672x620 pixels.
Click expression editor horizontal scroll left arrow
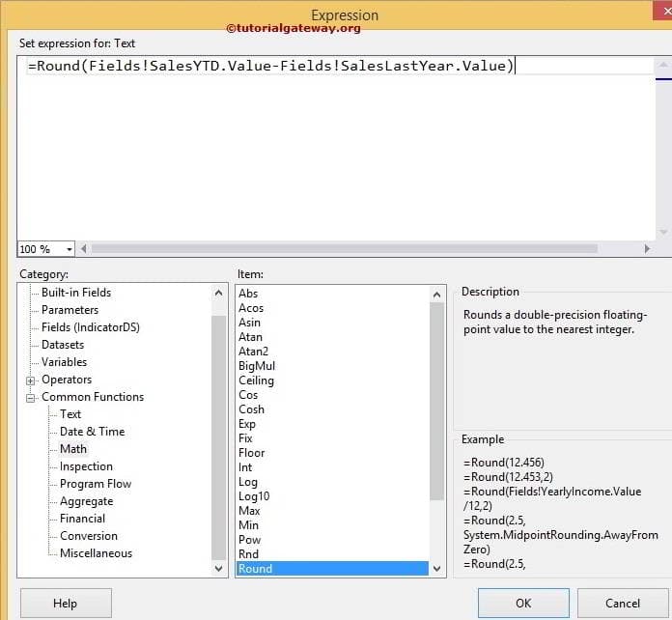[x=84, y=249]
